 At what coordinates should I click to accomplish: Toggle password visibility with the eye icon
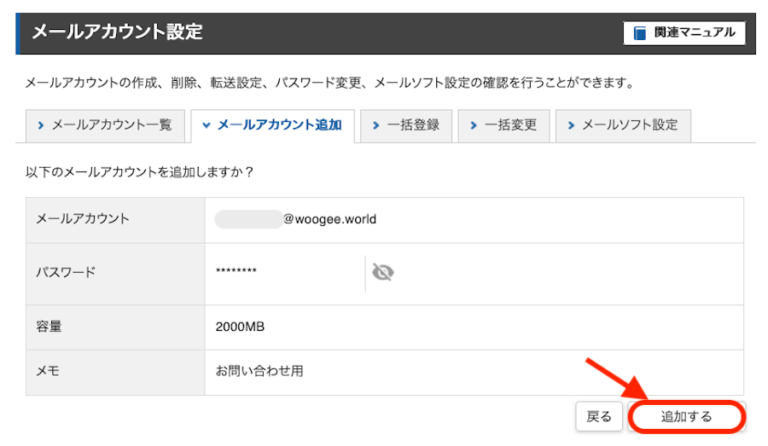click(x=382, y=272)
